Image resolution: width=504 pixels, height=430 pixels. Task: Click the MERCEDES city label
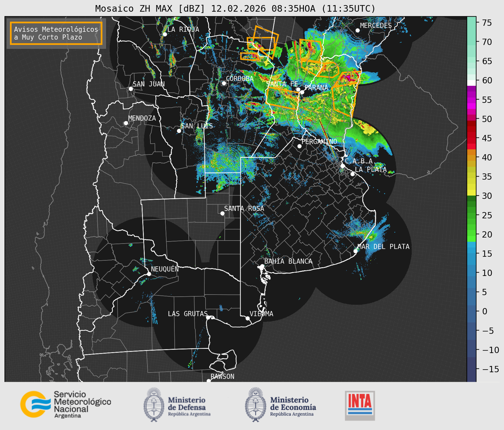[x=376, y=26]
